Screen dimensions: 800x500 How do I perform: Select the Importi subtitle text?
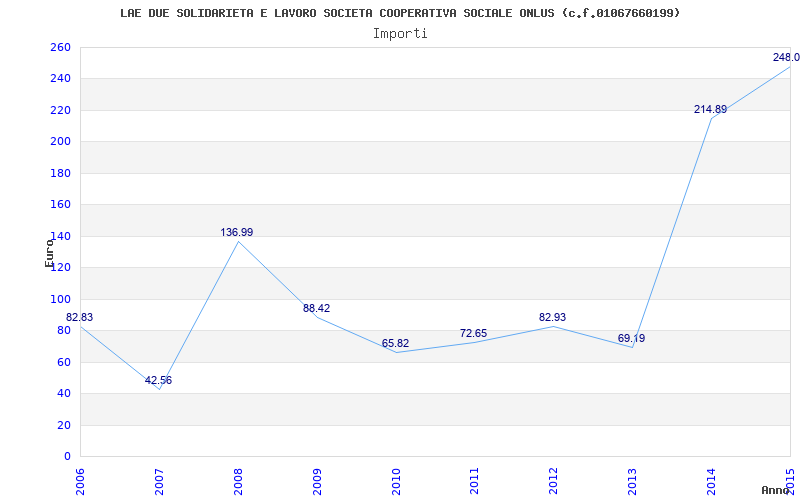point(400,33)
